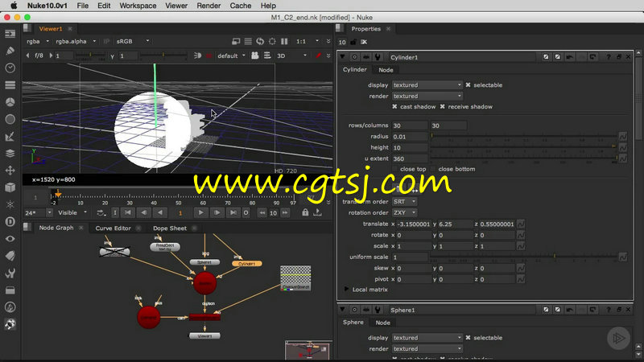This screenshot has width=644, height=362.
Task: Open the Transform nodes arrows icon
Action: [x=10, y=171]
